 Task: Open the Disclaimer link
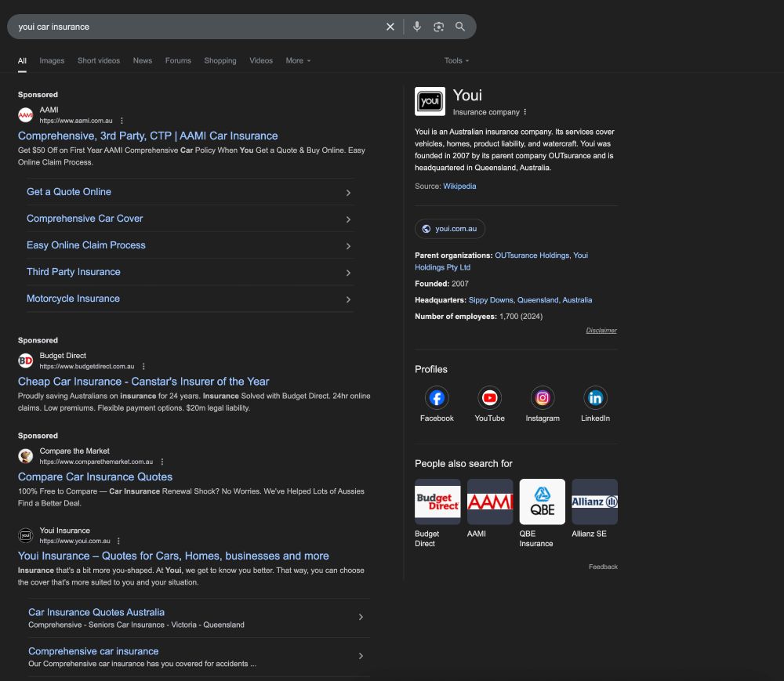tap(601, 330)
